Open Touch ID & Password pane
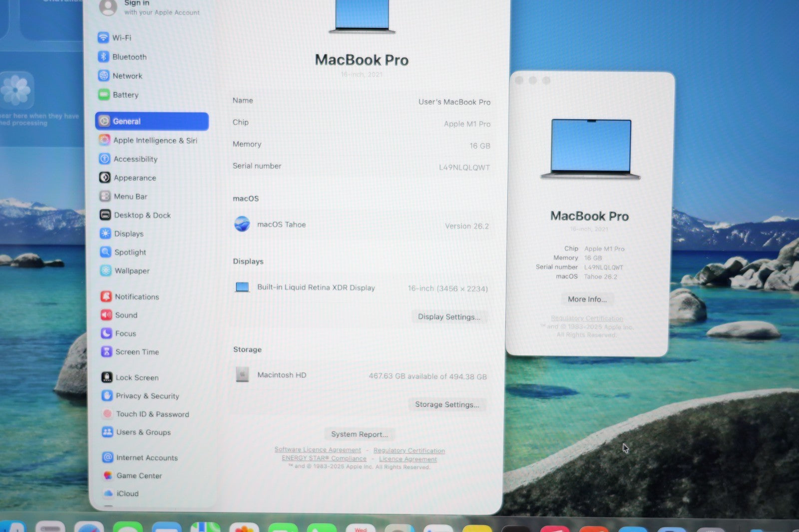This screenshot has width=799, height=532. pyautogui.click(x=152, y=414)
